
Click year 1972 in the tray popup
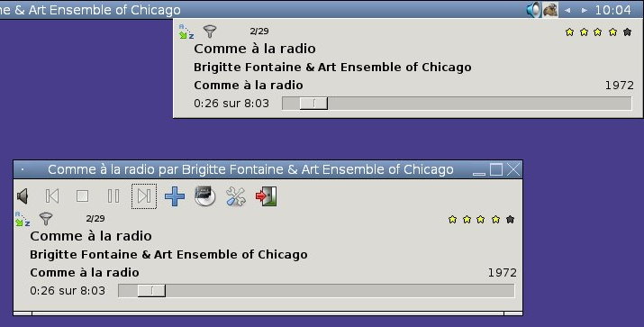point(620,86)
